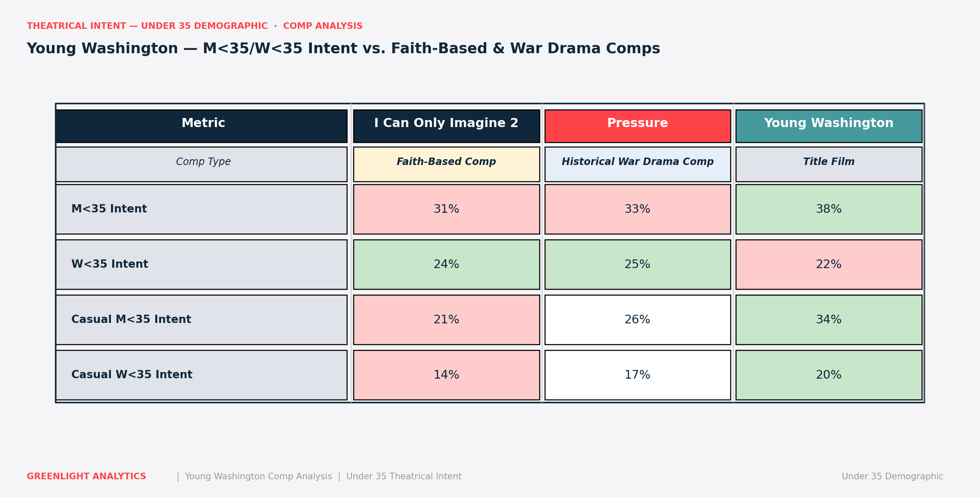Viewport: 980px width, 497px height.
Task: Click the 31% value cell
Action: tap(446, 209)
